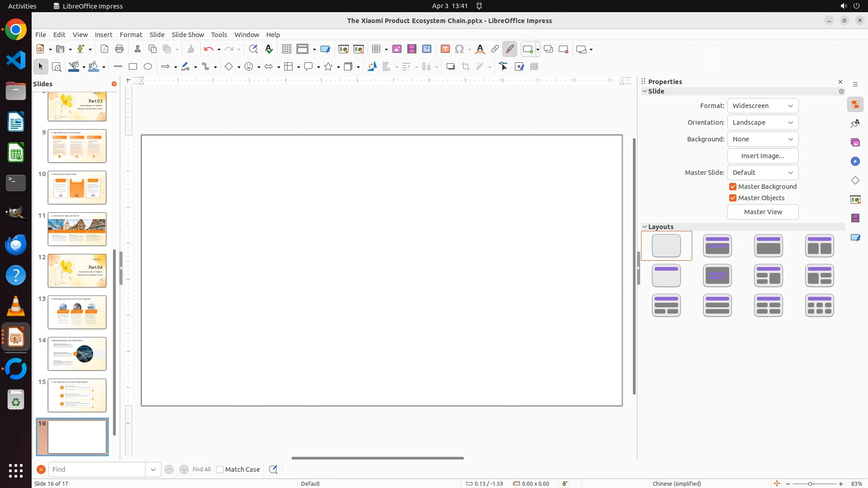Open the Slide Show menu
Image resolution: width=868 pixels, height=488 pixels.
click(188, 34)
